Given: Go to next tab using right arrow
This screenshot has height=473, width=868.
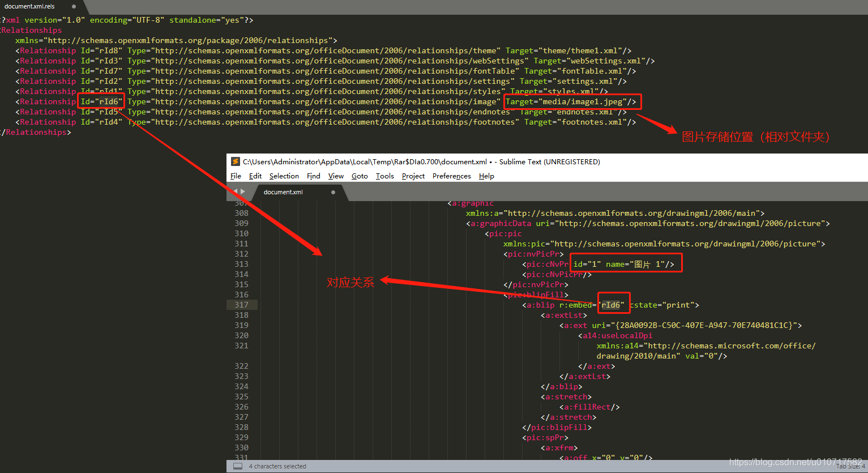Looking at the screenshot, I should (x=243, y=191).
